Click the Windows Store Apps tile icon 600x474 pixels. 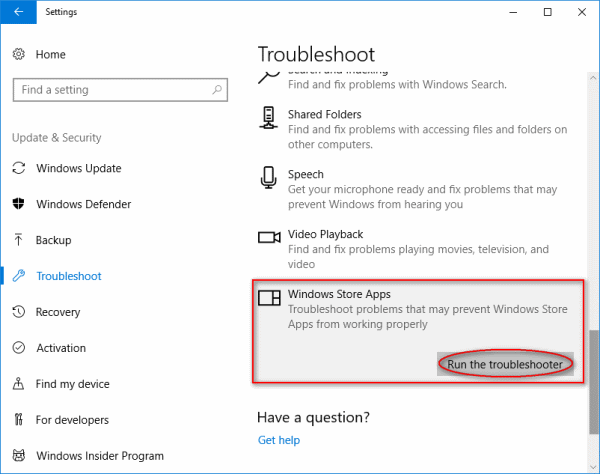point(269,298)
